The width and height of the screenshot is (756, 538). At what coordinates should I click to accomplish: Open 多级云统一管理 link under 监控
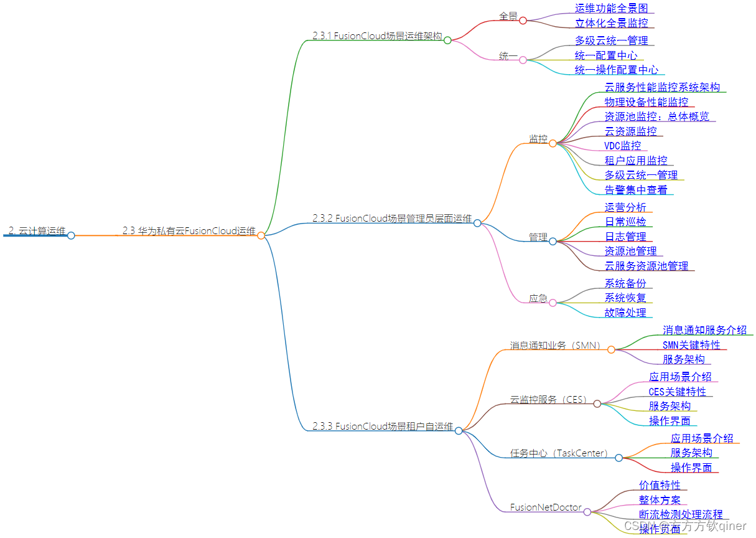pyautogui.click(x=642, y=175)
